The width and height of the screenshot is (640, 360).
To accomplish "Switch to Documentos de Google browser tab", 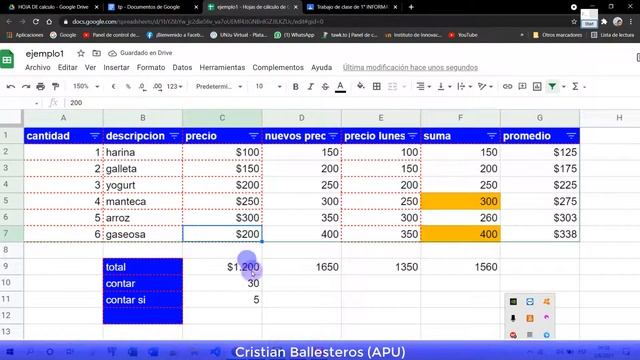I will tap(153, 7).
